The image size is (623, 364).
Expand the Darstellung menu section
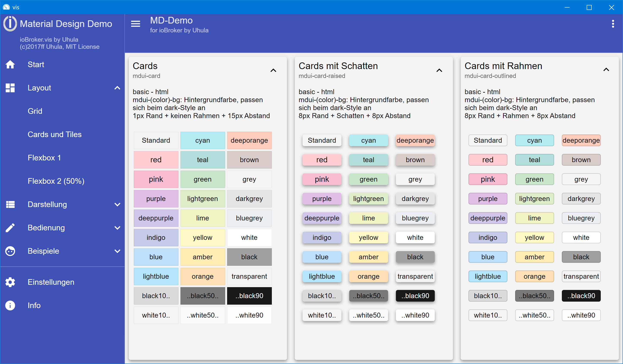coord(117,204)
